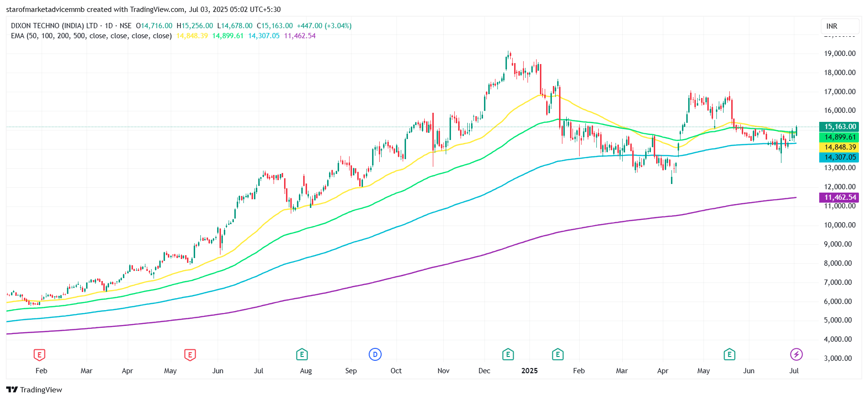Click the Aug label on the time axis

pos(306,371)
